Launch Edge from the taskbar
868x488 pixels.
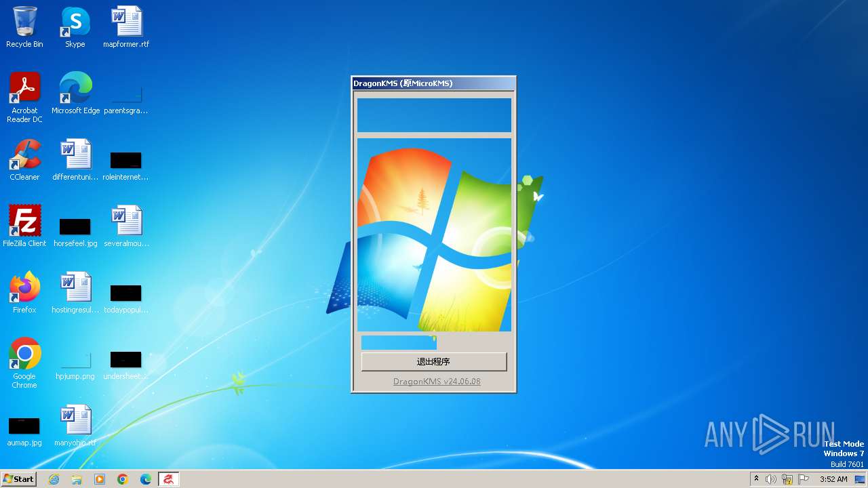146,479
